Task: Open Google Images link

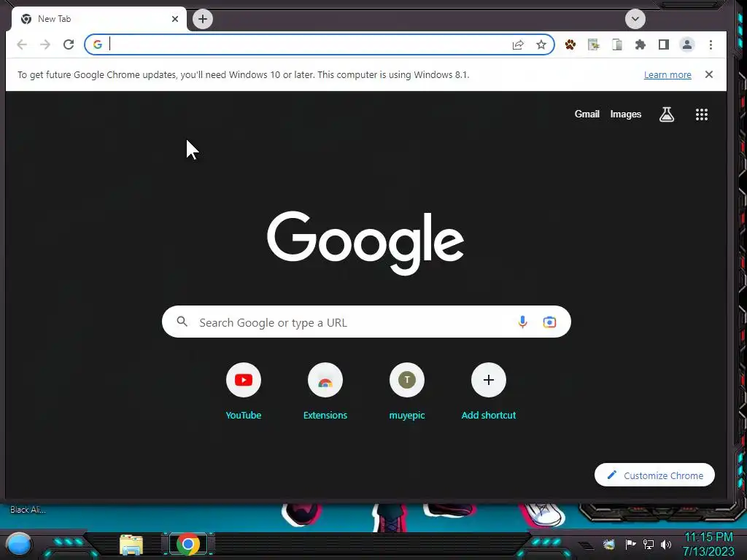Action: coord(625,114)
